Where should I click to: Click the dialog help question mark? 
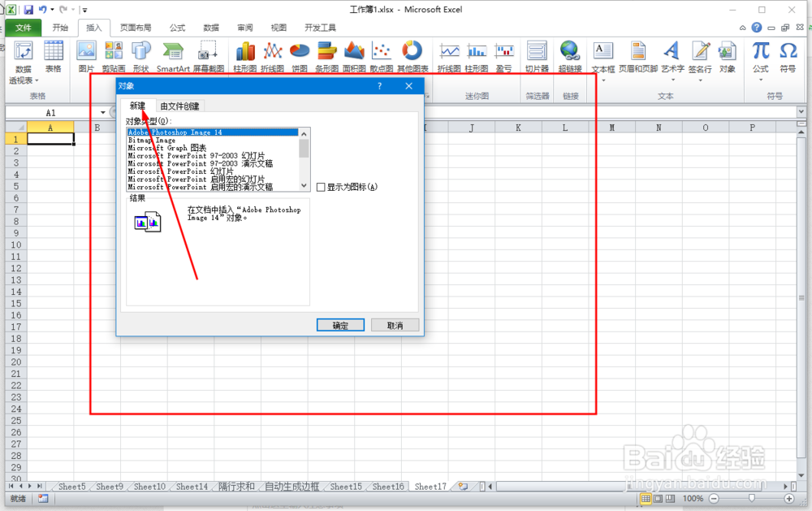(x=379, y=86)
